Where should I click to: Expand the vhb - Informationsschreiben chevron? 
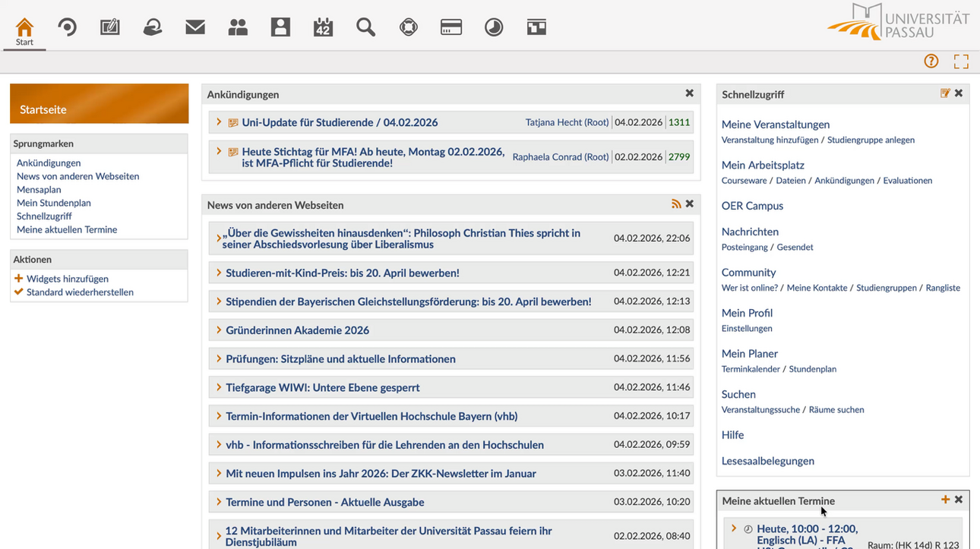tap(219, 444)
